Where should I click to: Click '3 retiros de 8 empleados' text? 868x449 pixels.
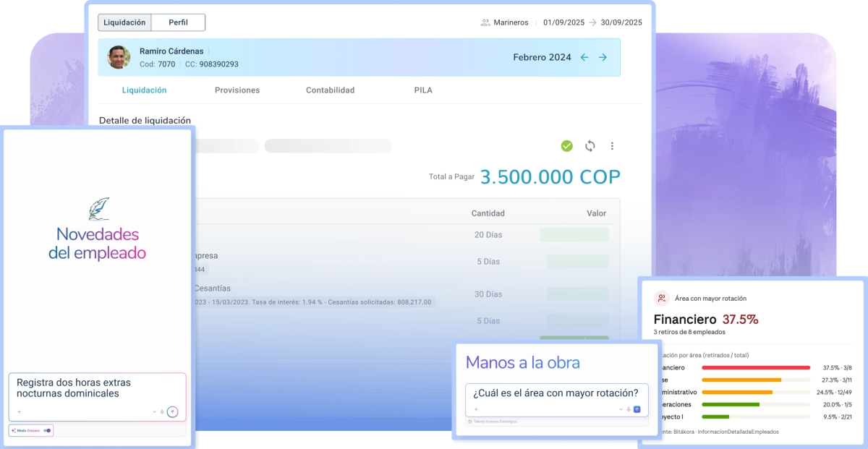coord(689,332)
